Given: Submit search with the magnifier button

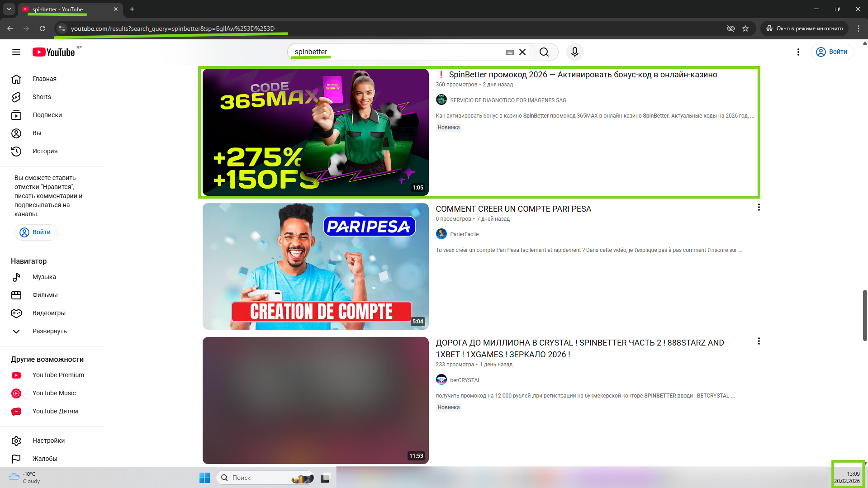Looking at the screenshot, I should point(544,52).
